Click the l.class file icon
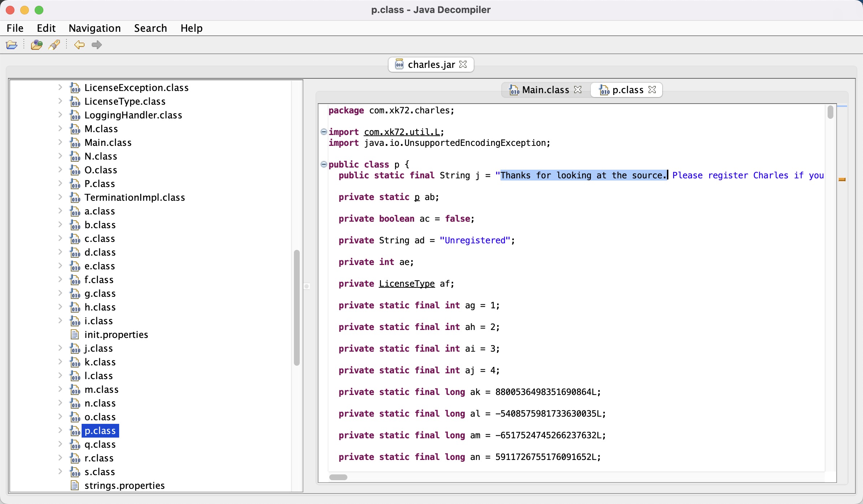The image size is (863, 504). pos(75,376)
